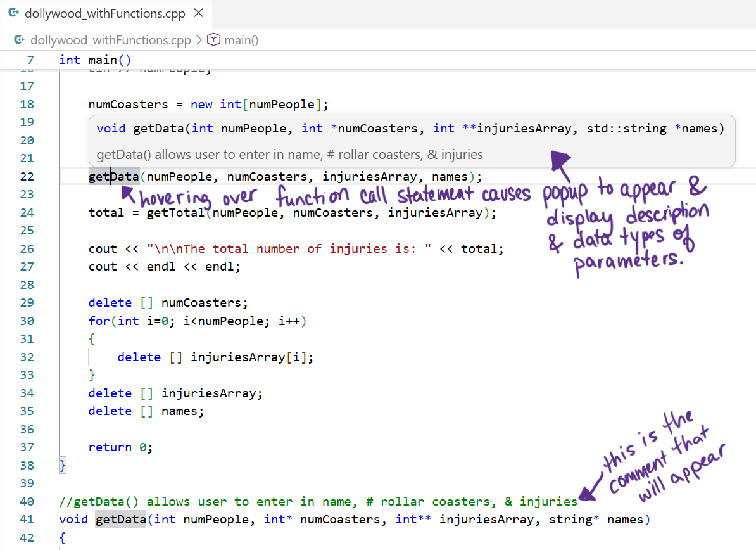
Task: Click closing brace of main on line 38
Action: 62,466
